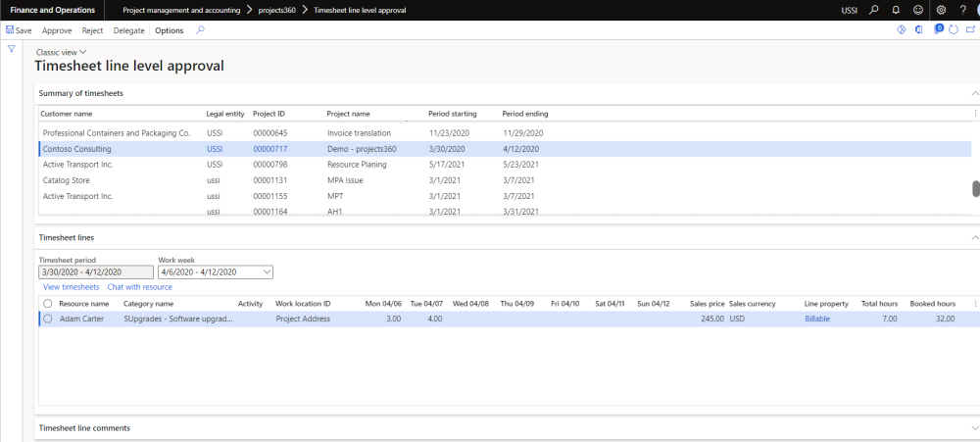Click the Chat with resource link
Viewport: 980px width, 442px height.
140,287
